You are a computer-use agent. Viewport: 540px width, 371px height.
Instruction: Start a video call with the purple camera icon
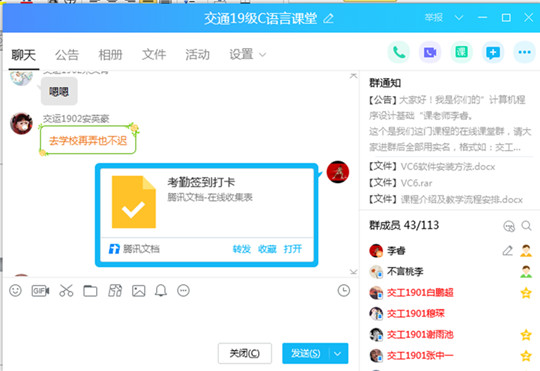coord(430,52)
